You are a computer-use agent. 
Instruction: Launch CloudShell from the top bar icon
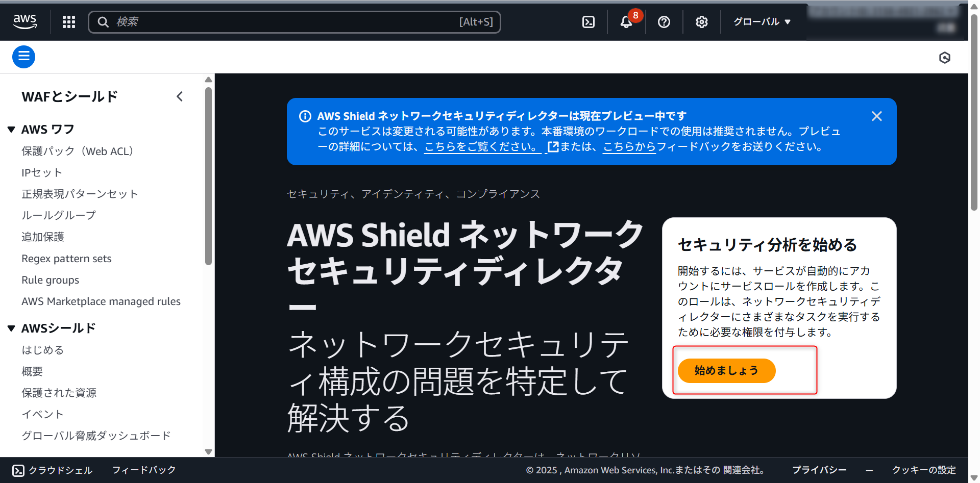589,22
